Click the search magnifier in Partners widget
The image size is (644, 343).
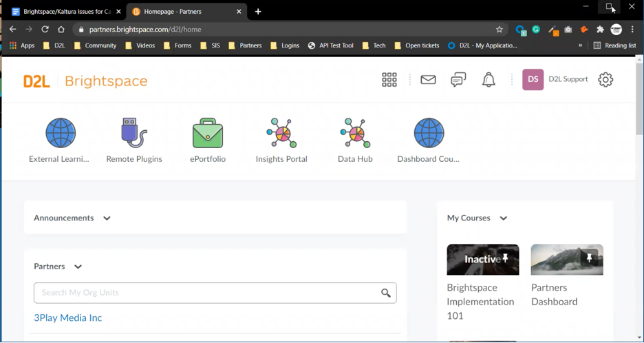[x=386, y=293]
